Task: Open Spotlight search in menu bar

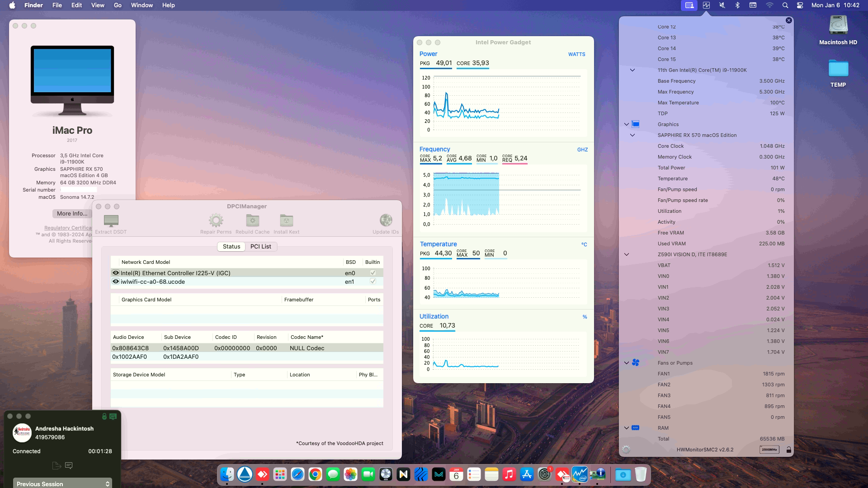Action: pyautogui.click(x=785, y=5)
